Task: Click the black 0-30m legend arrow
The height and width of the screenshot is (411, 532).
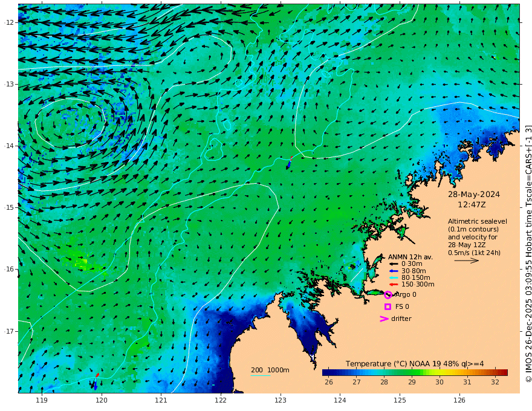Action: 394,264
